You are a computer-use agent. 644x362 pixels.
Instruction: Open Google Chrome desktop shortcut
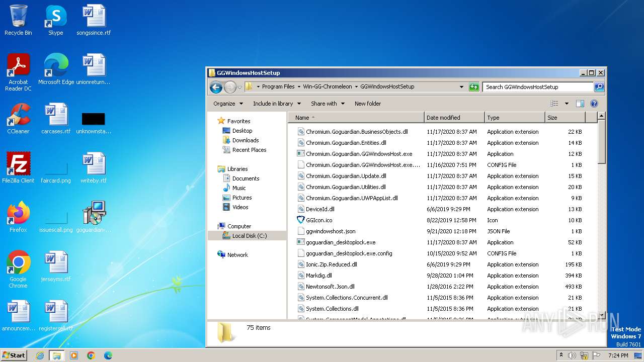pyautogui.click(x=18, y=269)
